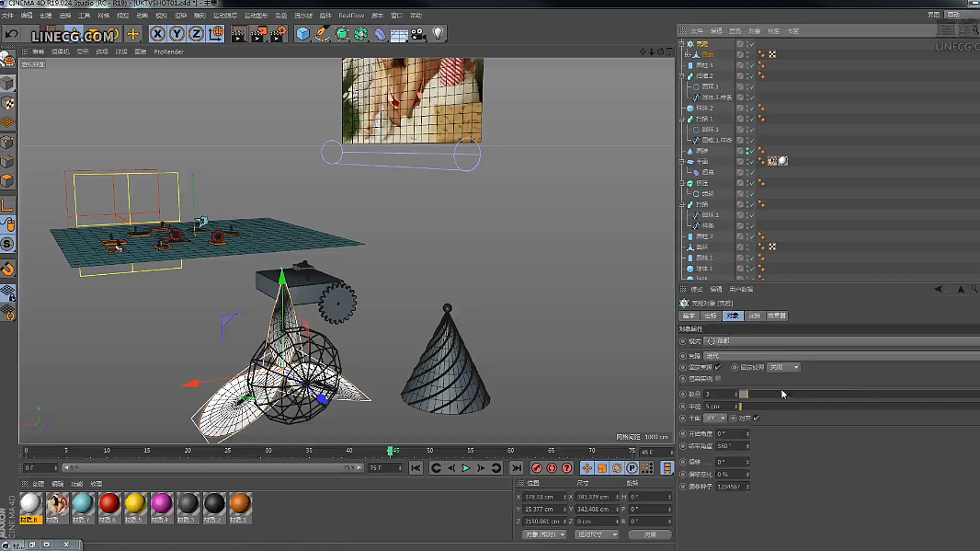Viewport: 980px width, 551px height.
Task: Open the camera object tool
Action: coord(418,34)
